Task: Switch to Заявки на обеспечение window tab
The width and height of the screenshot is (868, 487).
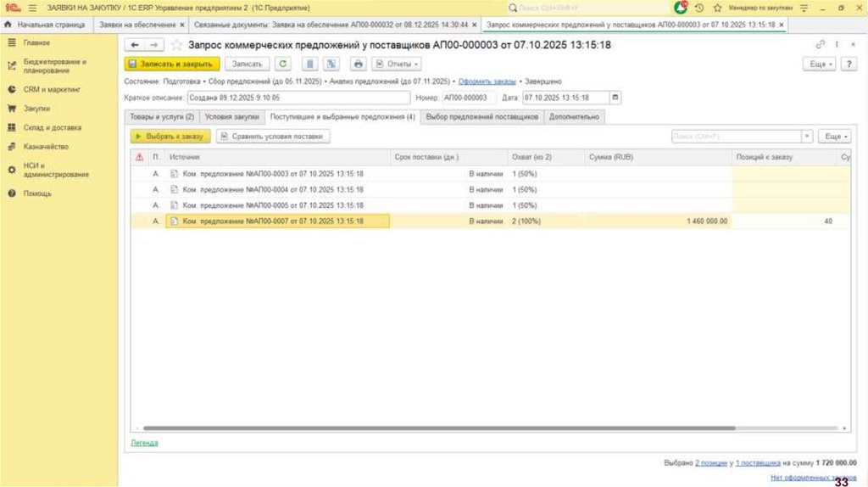Action: [137, 25]
